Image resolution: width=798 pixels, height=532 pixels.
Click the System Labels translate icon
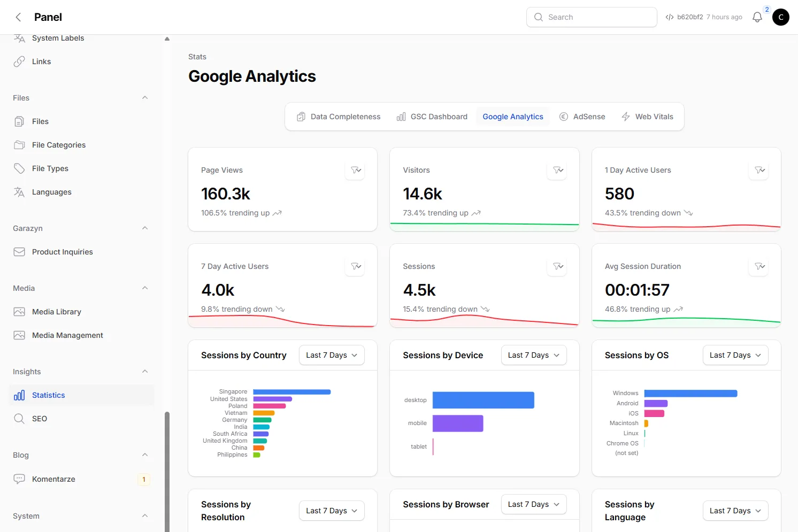(x=19, y=38)
